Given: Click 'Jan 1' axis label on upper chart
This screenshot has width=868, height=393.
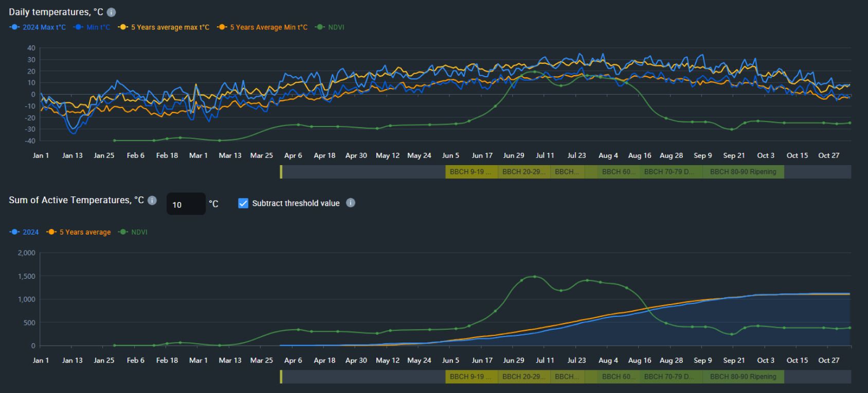Looking at the screenshot, I should click(x=41, y=155).
